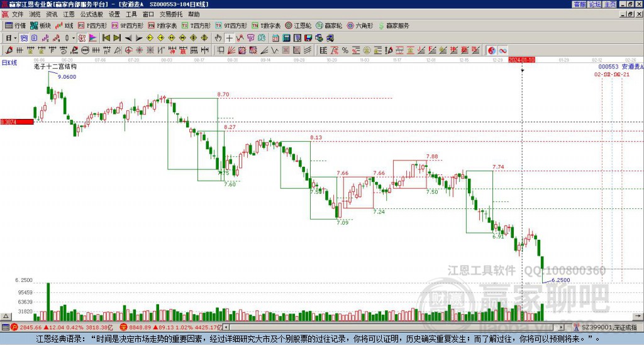Screen dimensions: 644x345
Task: Open the calendar icon in toolbar
Action: [275, 38]
